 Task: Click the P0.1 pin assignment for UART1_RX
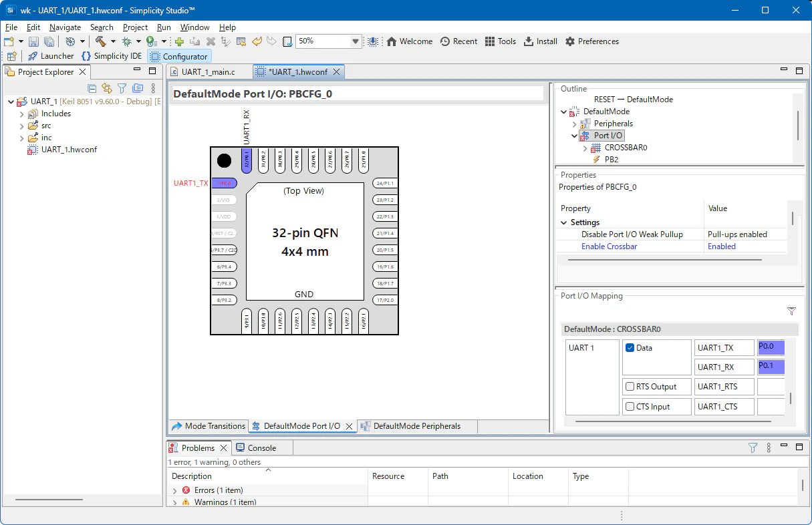(x=771, y=367)
